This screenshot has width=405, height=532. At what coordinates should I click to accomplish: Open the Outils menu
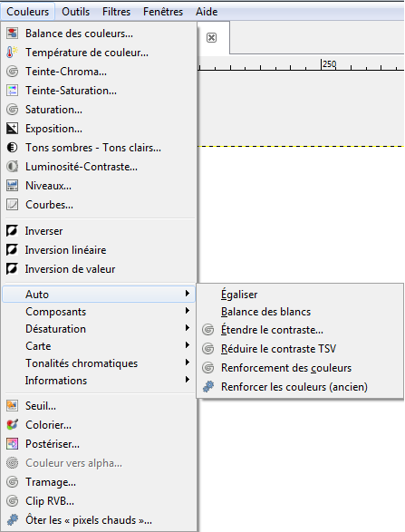pos(75,12)
